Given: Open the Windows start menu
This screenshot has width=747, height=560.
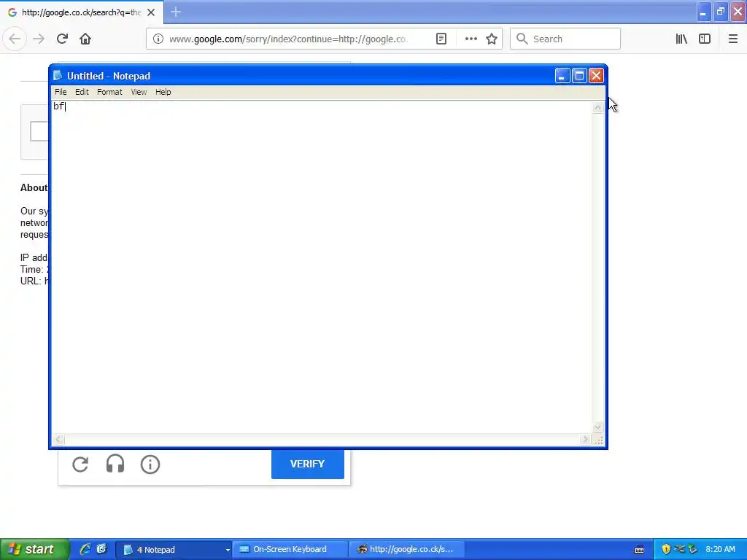Looking at the screenshot, I should [x=34, y=550].
